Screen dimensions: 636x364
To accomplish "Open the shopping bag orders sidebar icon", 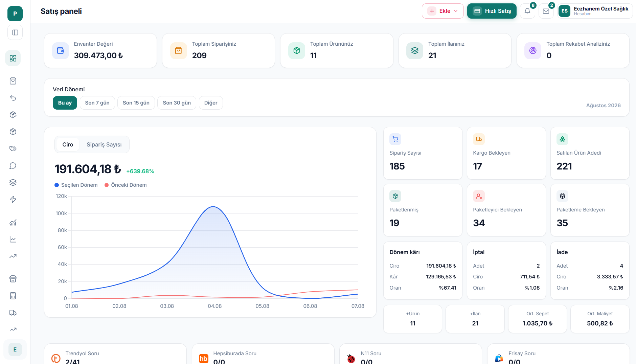I will (x=13, y=81).
